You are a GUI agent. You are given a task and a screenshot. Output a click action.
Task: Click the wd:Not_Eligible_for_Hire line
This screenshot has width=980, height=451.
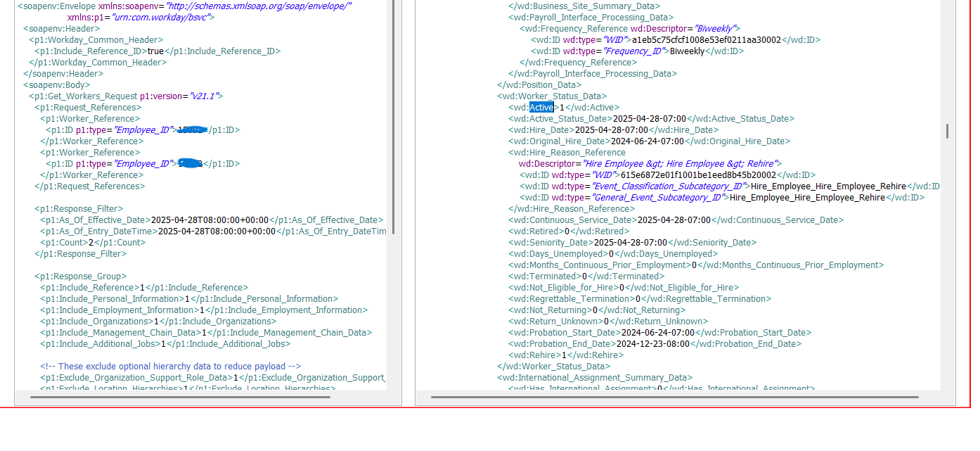click(x=624, y=287)
